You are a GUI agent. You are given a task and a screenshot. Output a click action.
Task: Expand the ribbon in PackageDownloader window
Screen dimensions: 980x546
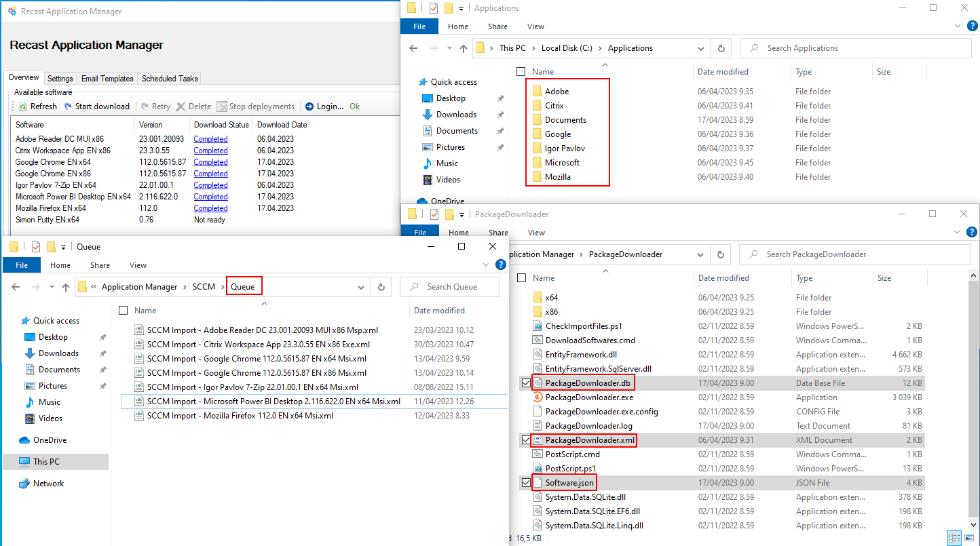pyautogui.click(x=958, y=233)
